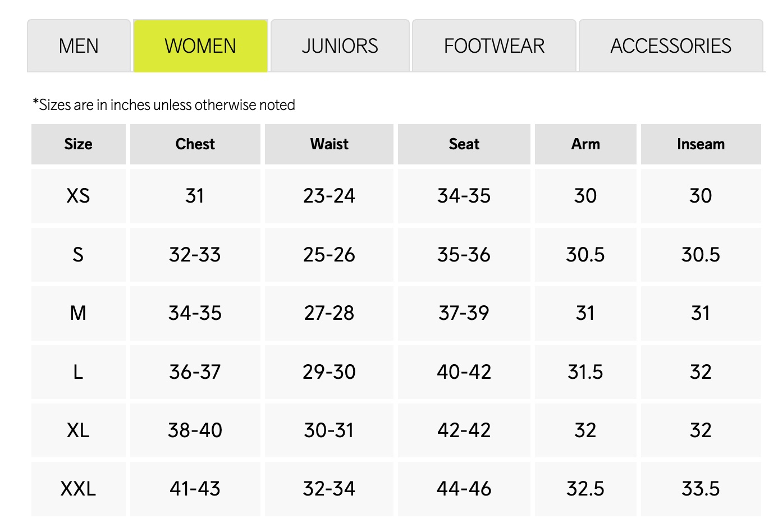Click the sizes in inches note

[x=164, y=105]
